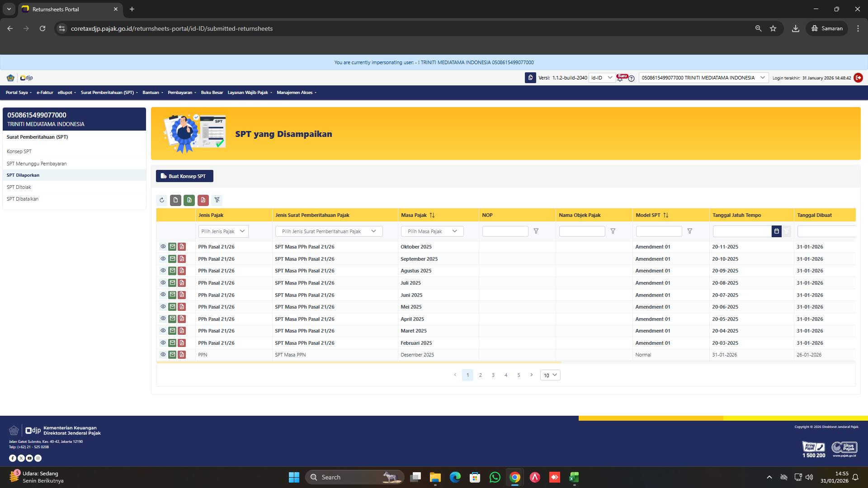Select SPT Ditolak in the sidebar
The image size is (868, 488).
(19, 187)
